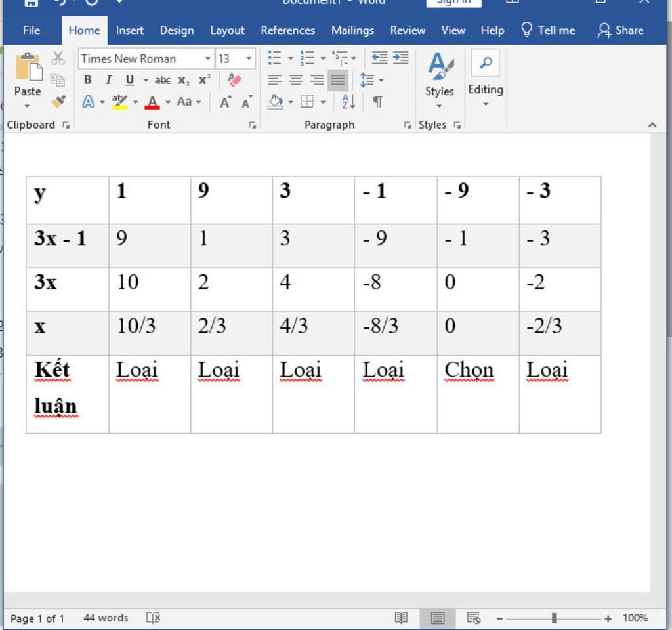
Task: Toggle underline formatting
Action: [x=130, y=79]
